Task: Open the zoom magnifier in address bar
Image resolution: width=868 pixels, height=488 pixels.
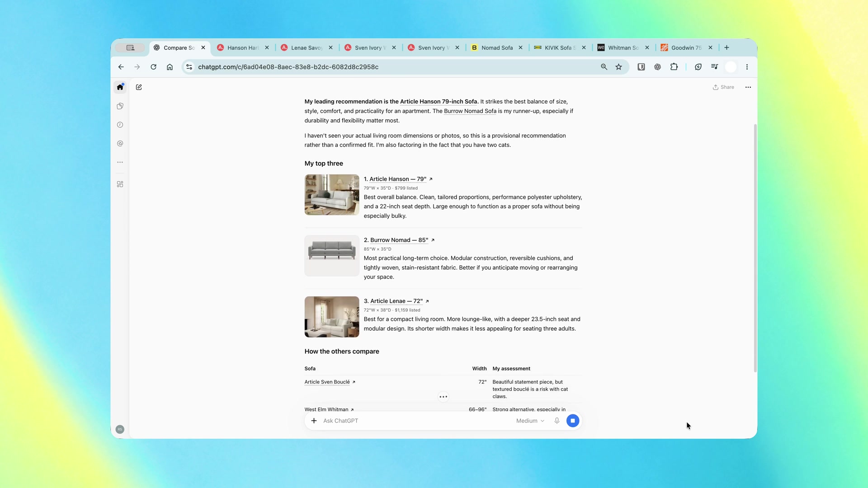Action: [604, 67]
